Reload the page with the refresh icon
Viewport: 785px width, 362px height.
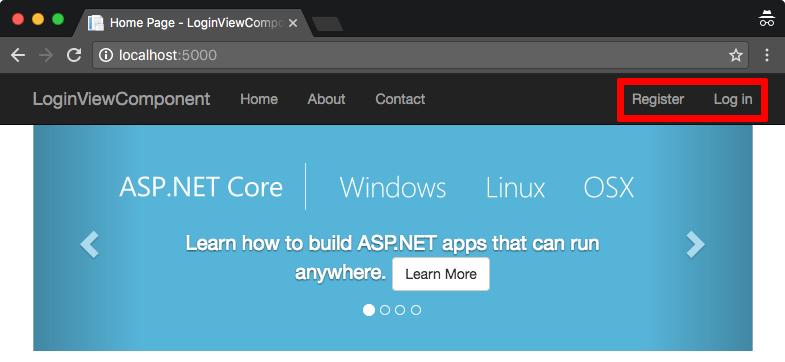click(74, 55)
